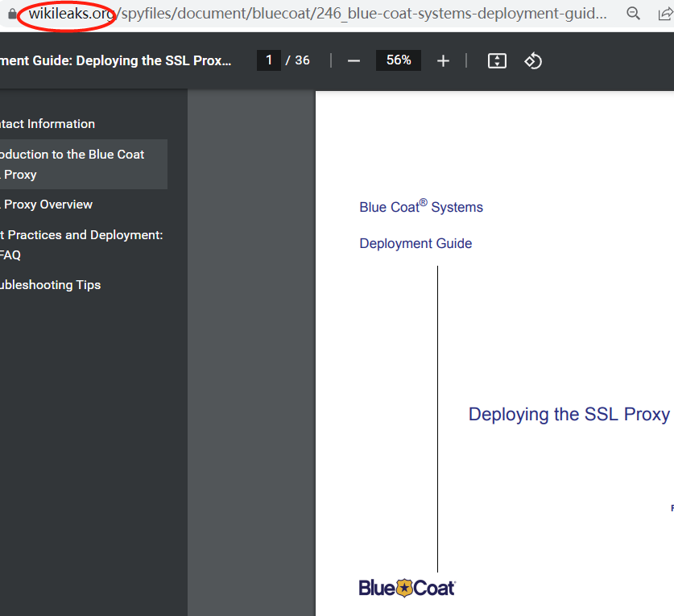Click the share page icon
The image size is (674, 616).
[x=665, y=14]
